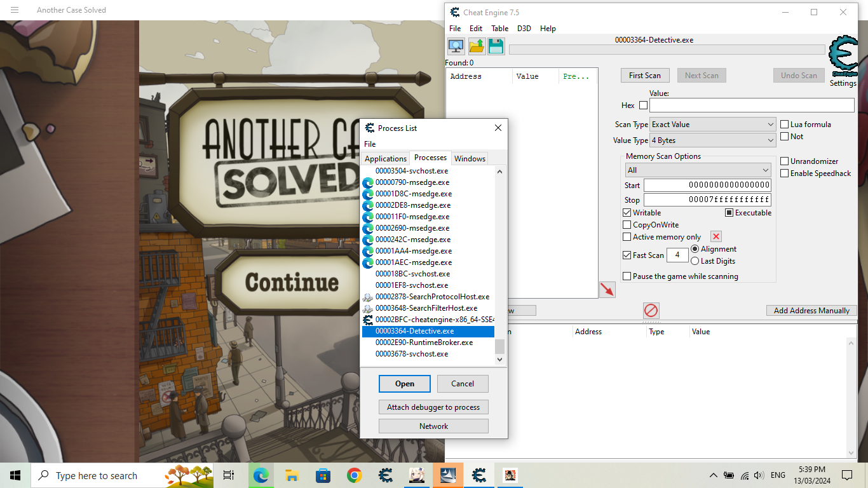Image resolution: width=868 pixels, height=488 pixels.
Task: Select the 00003364-Detective.exe process entry
Action: [427, 330]
